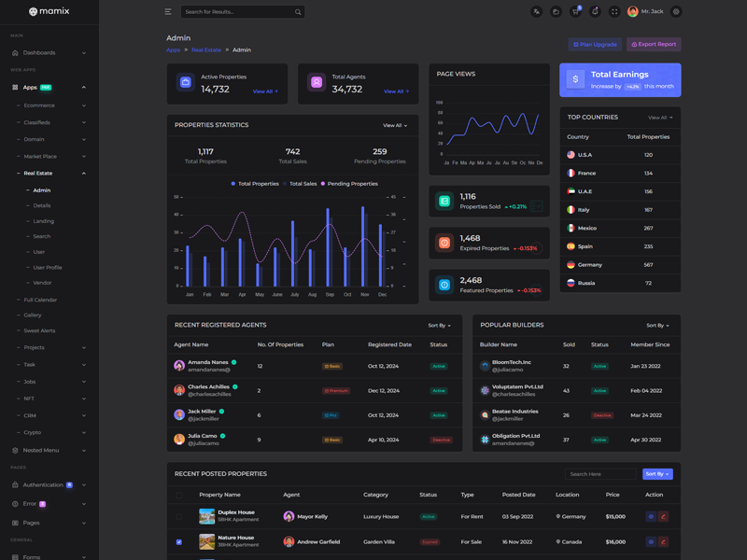Click the Plan Upgrade button
The height and width of the screenshot is (560, 747).
pos(595,44)
